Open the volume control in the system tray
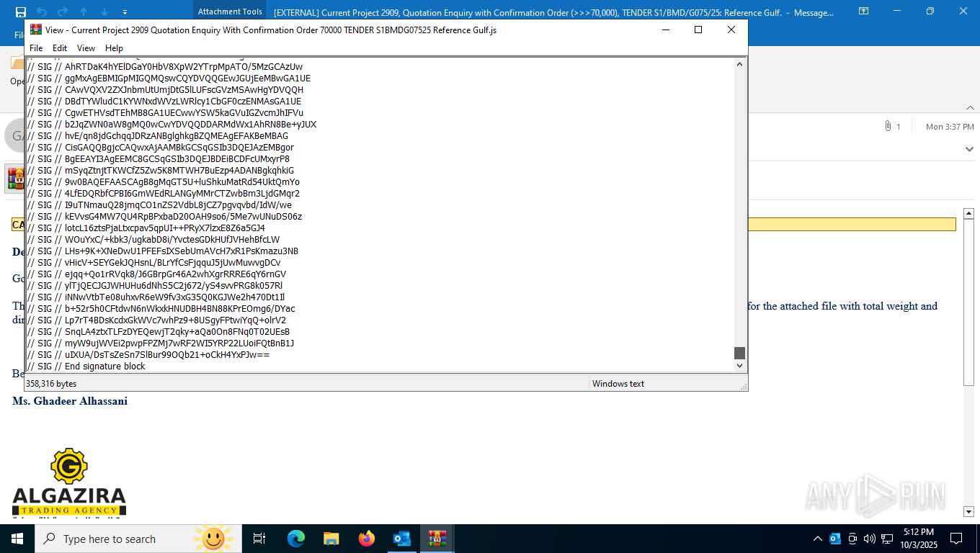Screen dimensions: 980x553 [x=870, y=539]
